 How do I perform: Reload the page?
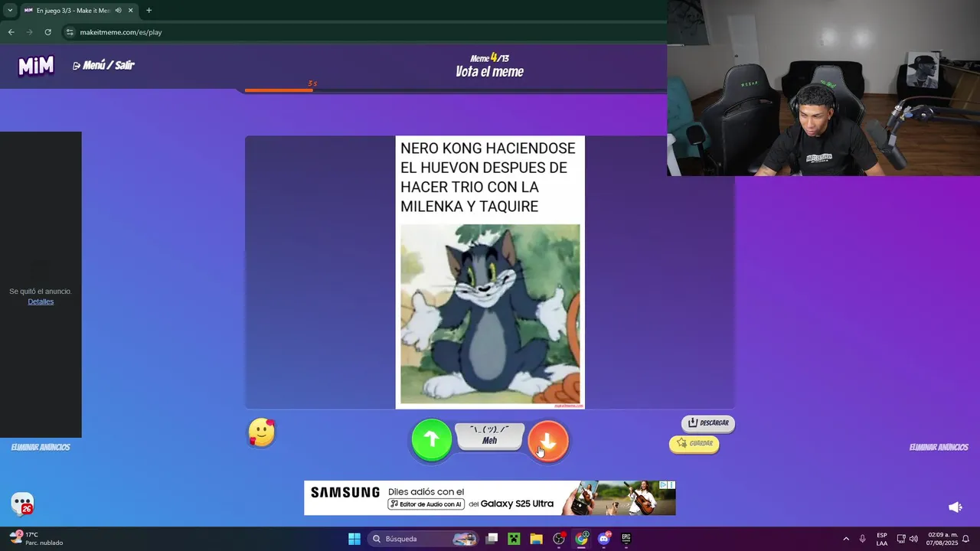point(47,32)
